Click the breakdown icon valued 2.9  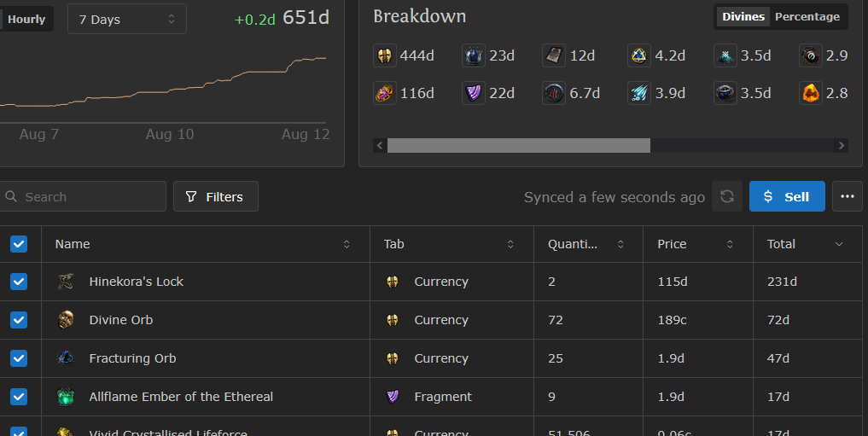(811, 55)
